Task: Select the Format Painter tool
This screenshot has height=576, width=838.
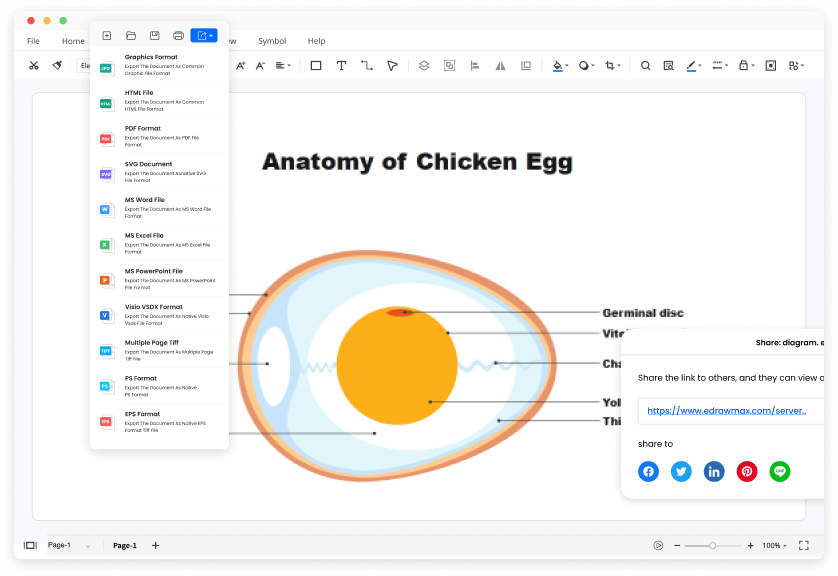Action: (x=57, y=65)
